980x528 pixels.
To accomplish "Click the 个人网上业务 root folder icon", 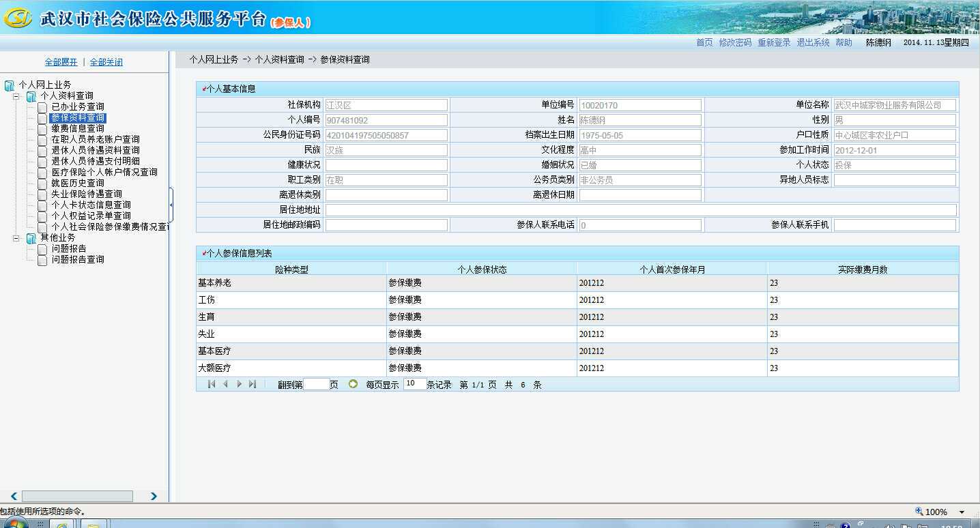I will pyautogui.click(x=9, y=85).
